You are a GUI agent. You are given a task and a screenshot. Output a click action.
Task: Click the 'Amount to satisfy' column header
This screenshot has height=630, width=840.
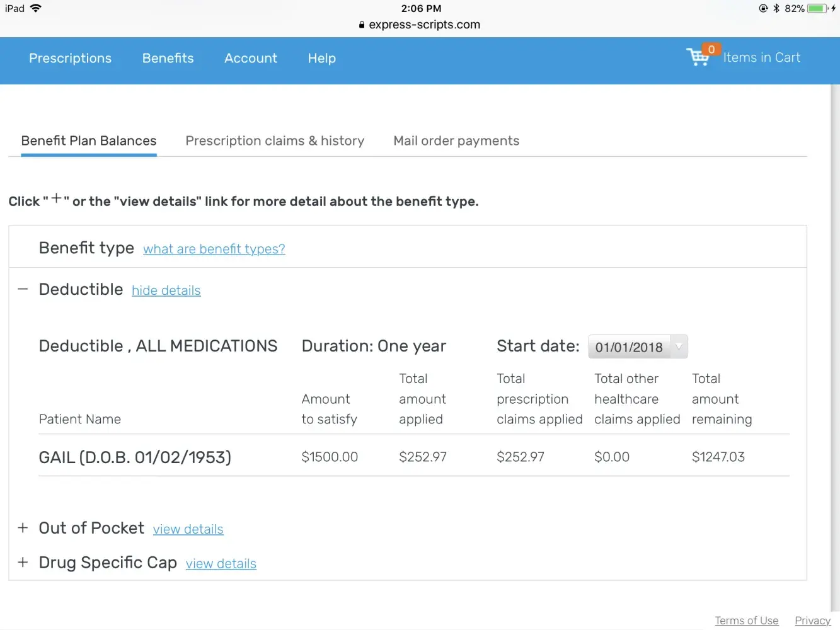click(x=329, y=409)
